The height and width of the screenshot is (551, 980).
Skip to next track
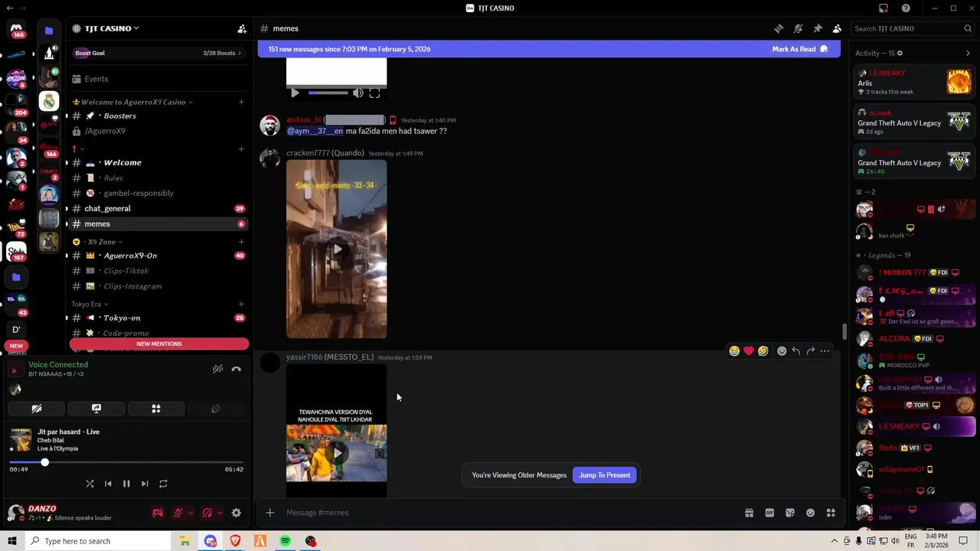click(x=145, y=484)
